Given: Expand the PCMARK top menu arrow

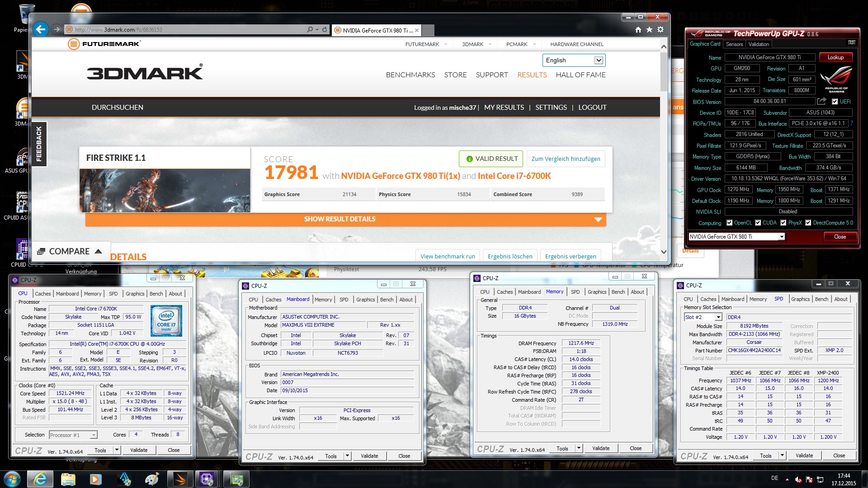Looking at the screenshot, I should click(x=534, y=44).
